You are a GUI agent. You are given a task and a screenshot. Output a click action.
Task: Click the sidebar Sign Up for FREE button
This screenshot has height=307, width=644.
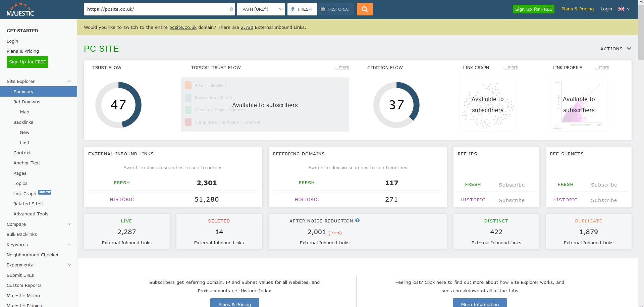[x=28, y=62]
